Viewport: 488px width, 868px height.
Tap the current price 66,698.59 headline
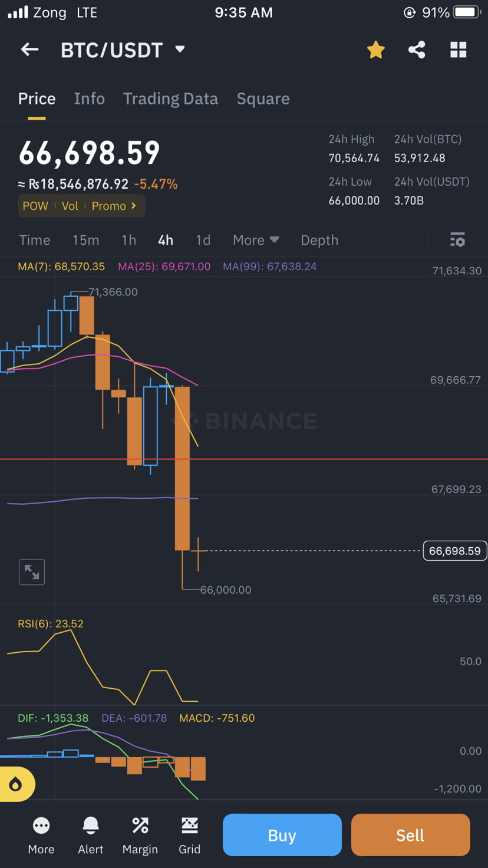(89, 153)
